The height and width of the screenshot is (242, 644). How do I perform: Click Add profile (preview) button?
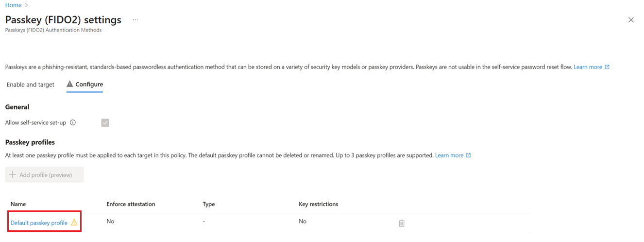[x=45, y=175]
